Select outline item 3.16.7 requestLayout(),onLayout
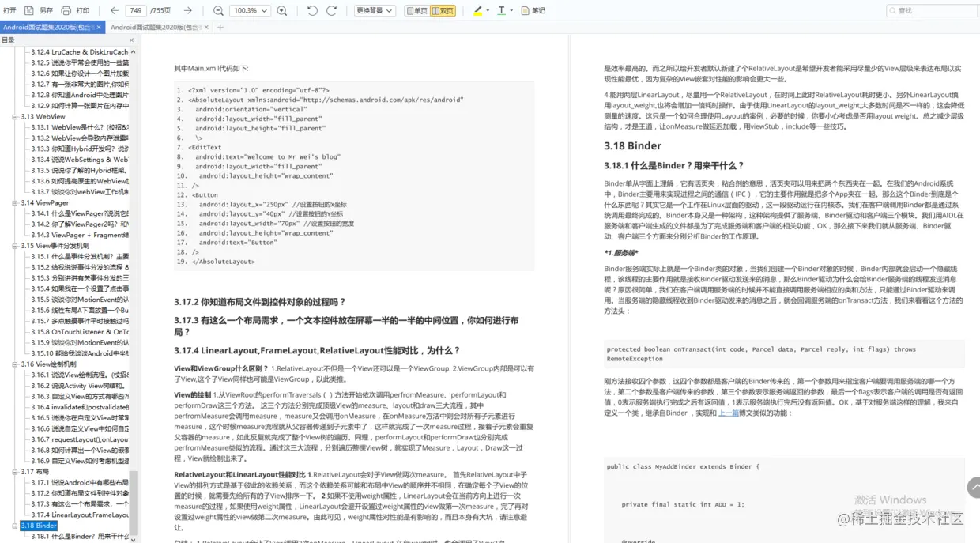Image resolution: width=980 pixels, height=543 pixels. (80, 439)
